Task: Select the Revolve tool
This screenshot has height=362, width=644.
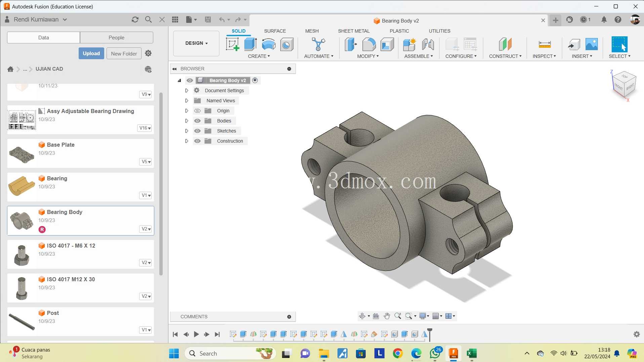Action: coord(269,44)
